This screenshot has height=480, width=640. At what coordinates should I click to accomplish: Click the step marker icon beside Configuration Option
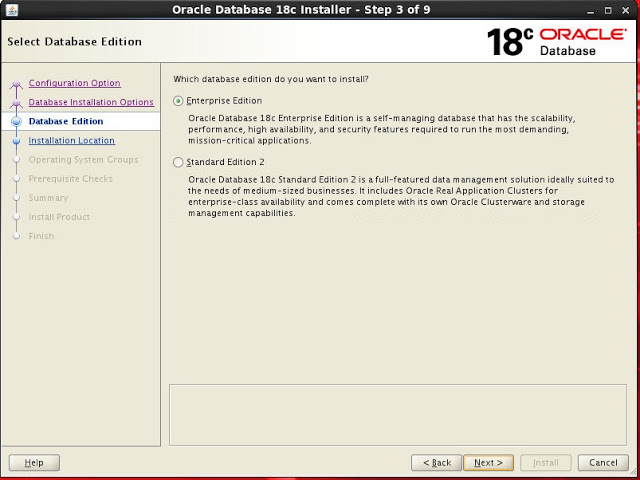point(16,84)
